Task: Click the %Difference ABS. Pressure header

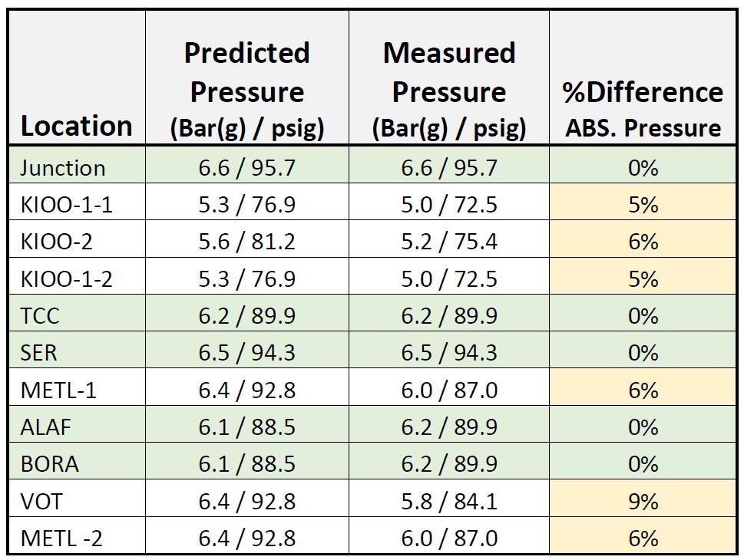Action: point(643,109)
